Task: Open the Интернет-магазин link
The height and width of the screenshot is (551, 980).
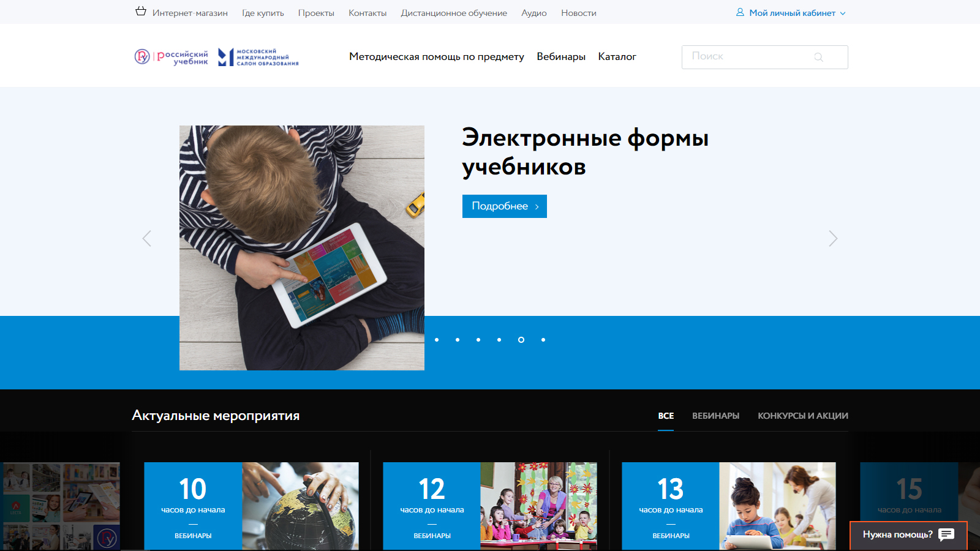Action: tap(190, 13)
